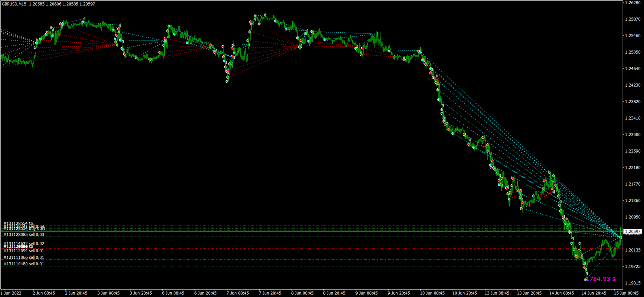644x297 pixels.
Task: Click the 1.25050 price scale value
Action: tap(632, 52)
